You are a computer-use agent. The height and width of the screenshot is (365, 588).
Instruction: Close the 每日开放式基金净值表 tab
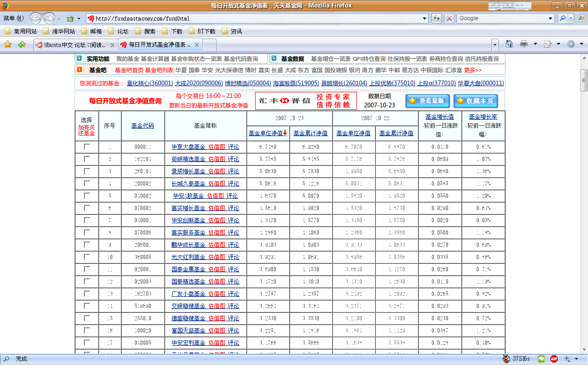[x=197, y=45]
